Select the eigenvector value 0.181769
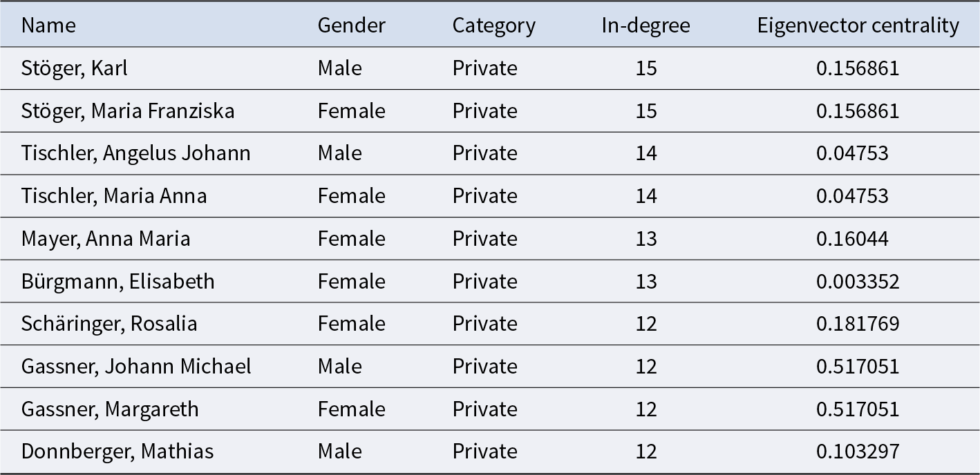This screenshot has width=980, height=475. 858,324
